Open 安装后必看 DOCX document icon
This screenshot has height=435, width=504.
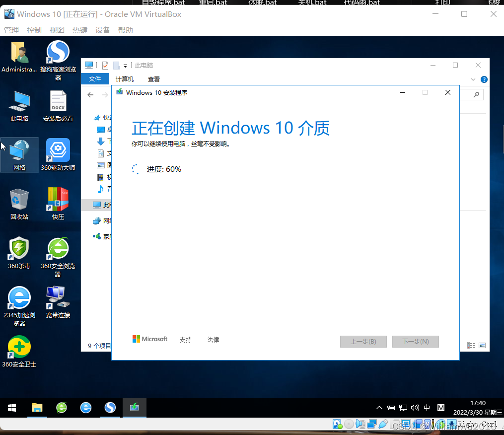click(58, 106)
